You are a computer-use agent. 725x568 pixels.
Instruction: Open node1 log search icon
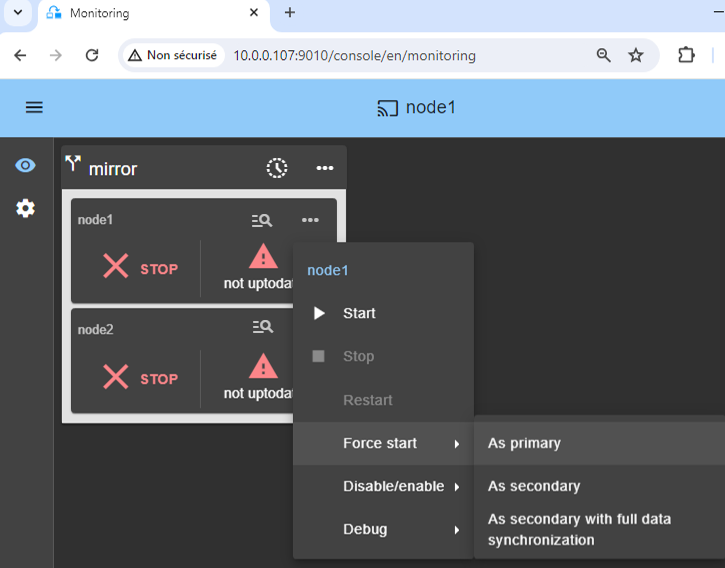[x=262, y=220]
